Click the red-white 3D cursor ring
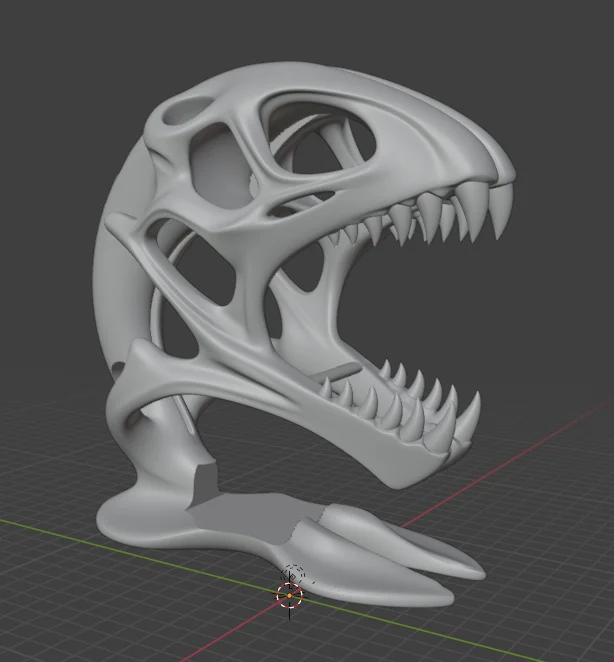This screenshot has height=662, width=614. click(289, 595)
